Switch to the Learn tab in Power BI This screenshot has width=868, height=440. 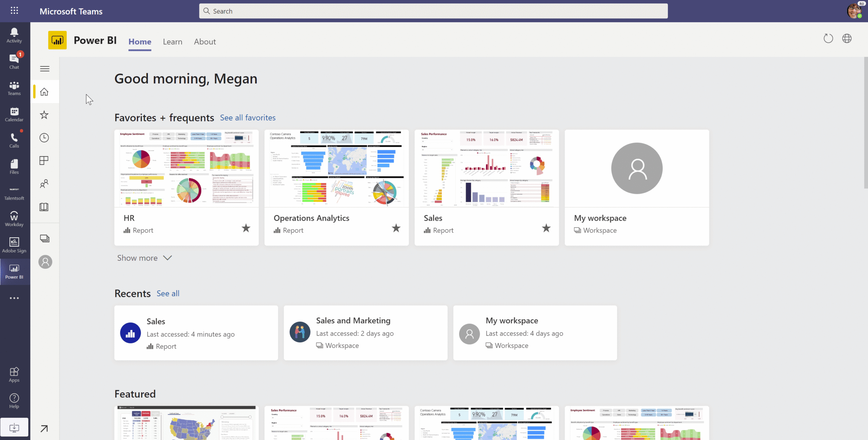point(172,41)
